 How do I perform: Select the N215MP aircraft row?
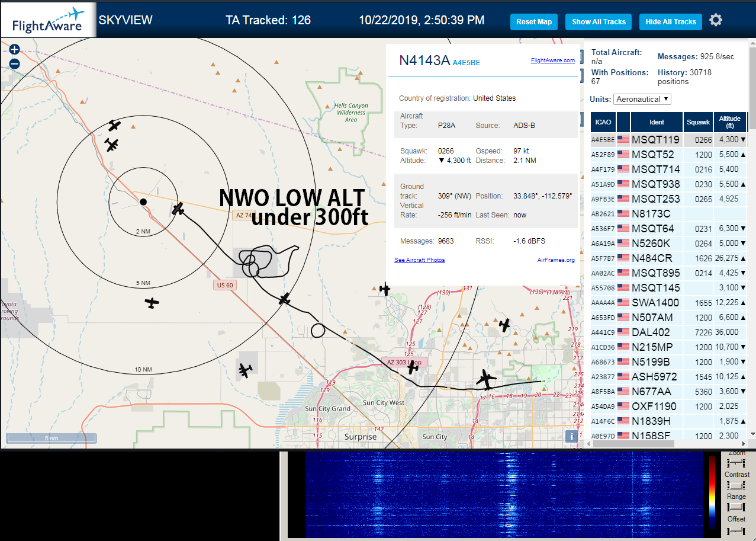pos(669,347)
